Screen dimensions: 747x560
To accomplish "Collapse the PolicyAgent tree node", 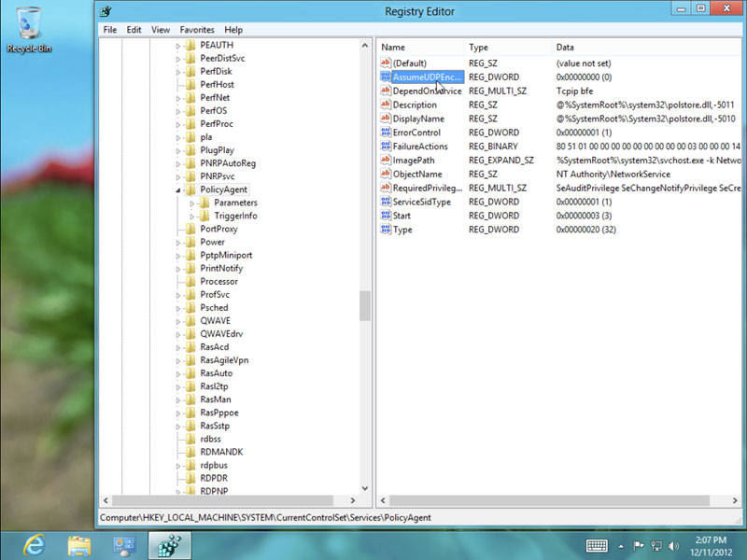I will click(178, 190).
